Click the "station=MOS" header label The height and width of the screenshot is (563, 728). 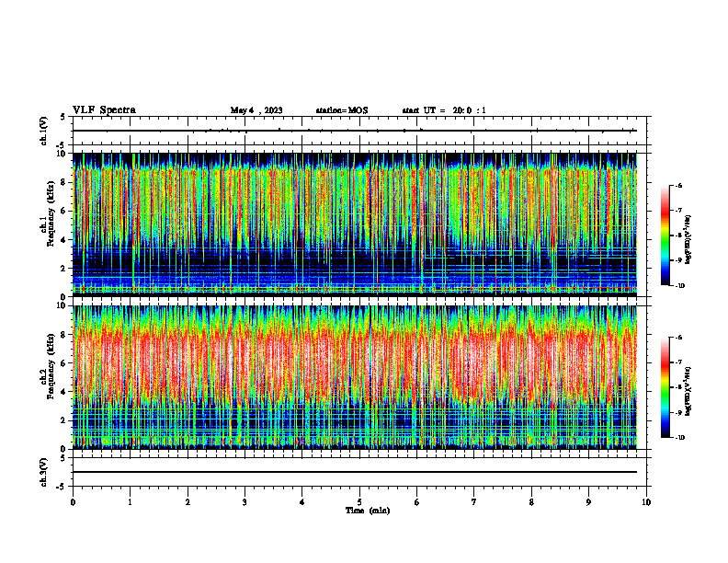click(342, 110)
